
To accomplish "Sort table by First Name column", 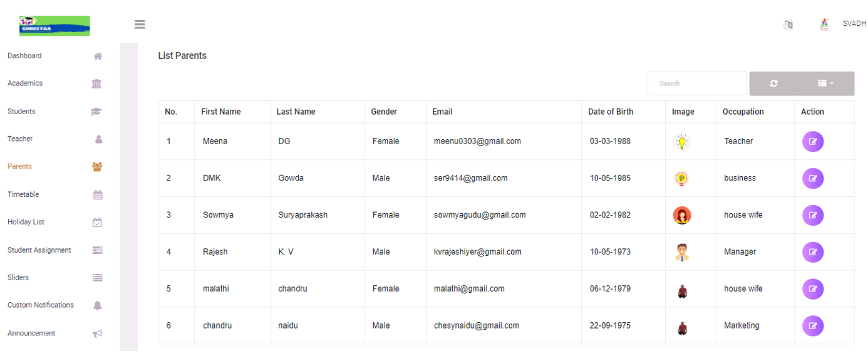I will (221, 112).
